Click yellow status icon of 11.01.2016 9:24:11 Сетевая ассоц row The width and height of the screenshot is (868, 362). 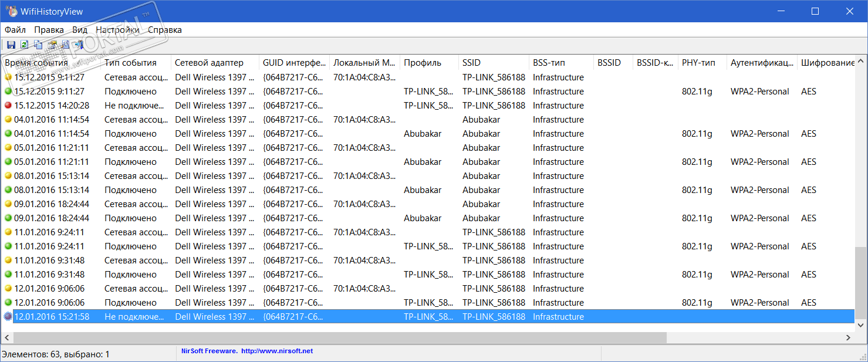click(8, 232)
